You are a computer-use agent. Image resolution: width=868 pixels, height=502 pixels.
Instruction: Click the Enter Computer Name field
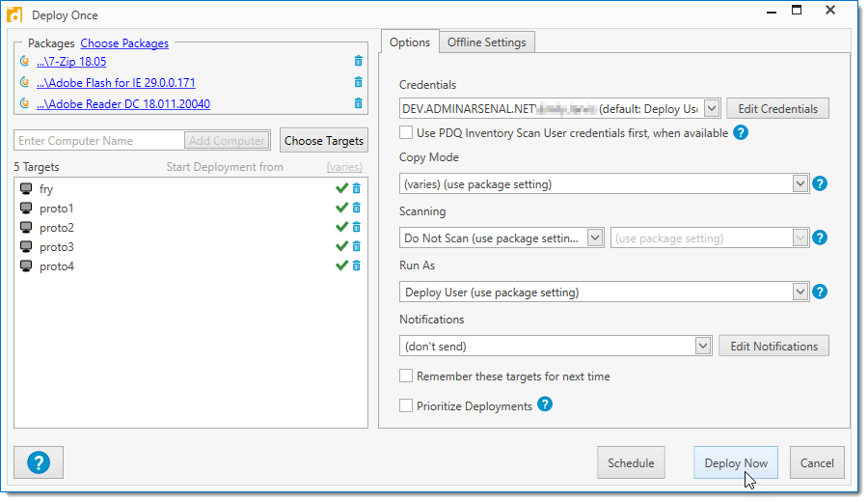(98, 141)
